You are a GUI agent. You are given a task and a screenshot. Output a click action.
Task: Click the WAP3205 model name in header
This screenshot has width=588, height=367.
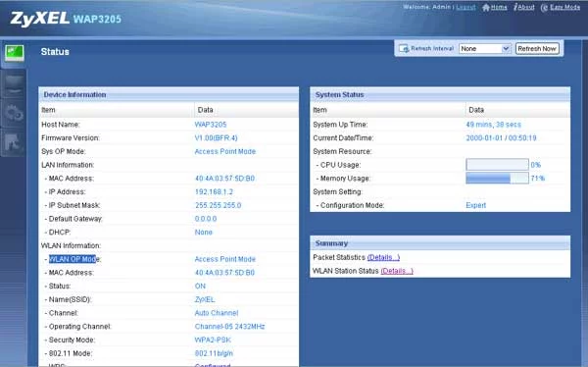97,20
